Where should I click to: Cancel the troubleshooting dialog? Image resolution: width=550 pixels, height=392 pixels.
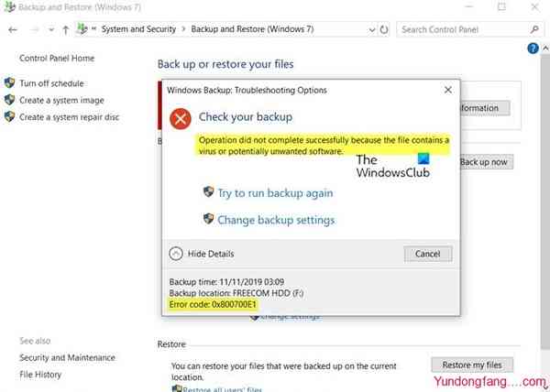427,254
